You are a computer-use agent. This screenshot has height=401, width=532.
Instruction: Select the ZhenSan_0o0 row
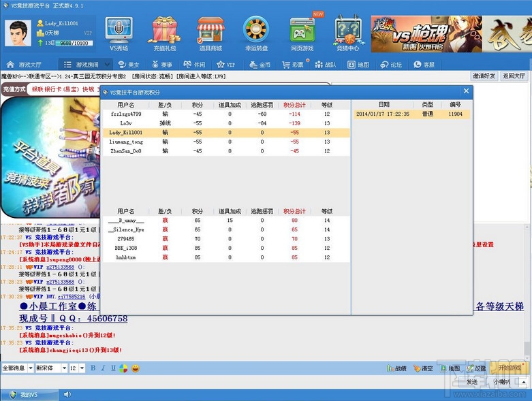coord(226,151)
